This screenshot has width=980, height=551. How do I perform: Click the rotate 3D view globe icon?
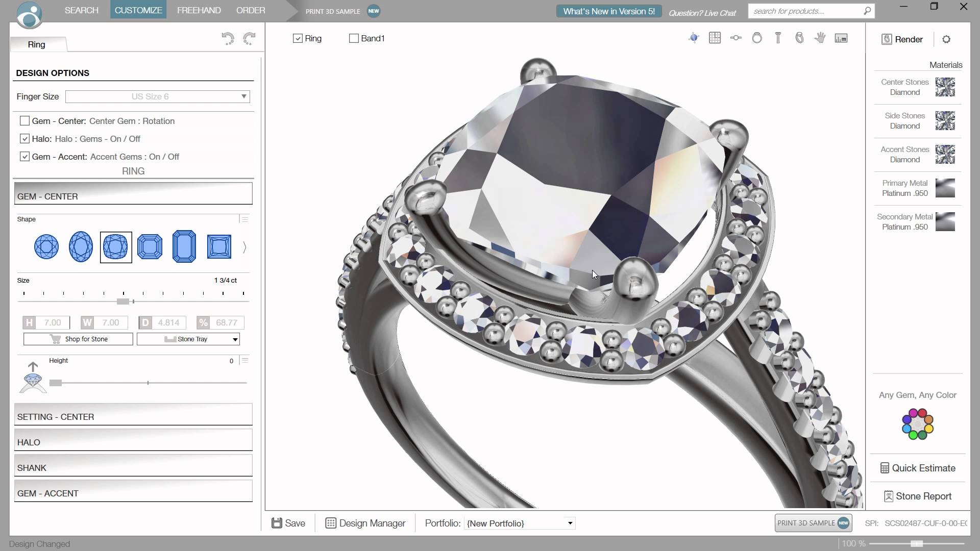(693, 38)
